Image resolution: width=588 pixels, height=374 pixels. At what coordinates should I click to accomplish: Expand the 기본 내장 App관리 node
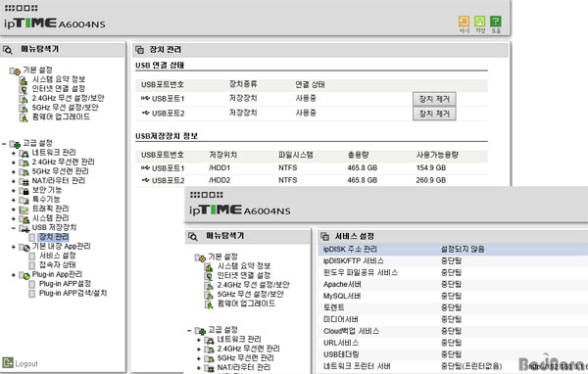[14, 247]
